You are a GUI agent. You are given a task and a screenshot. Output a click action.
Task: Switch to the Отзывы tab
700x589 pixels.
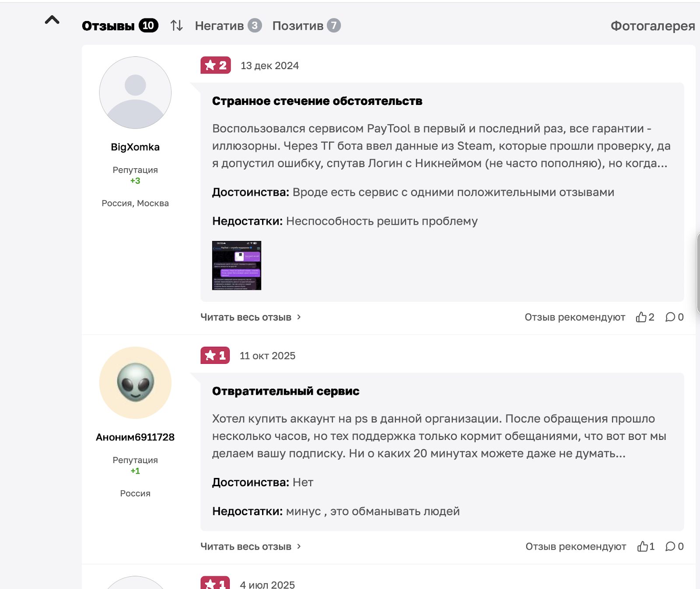click(x=108, y=26)
